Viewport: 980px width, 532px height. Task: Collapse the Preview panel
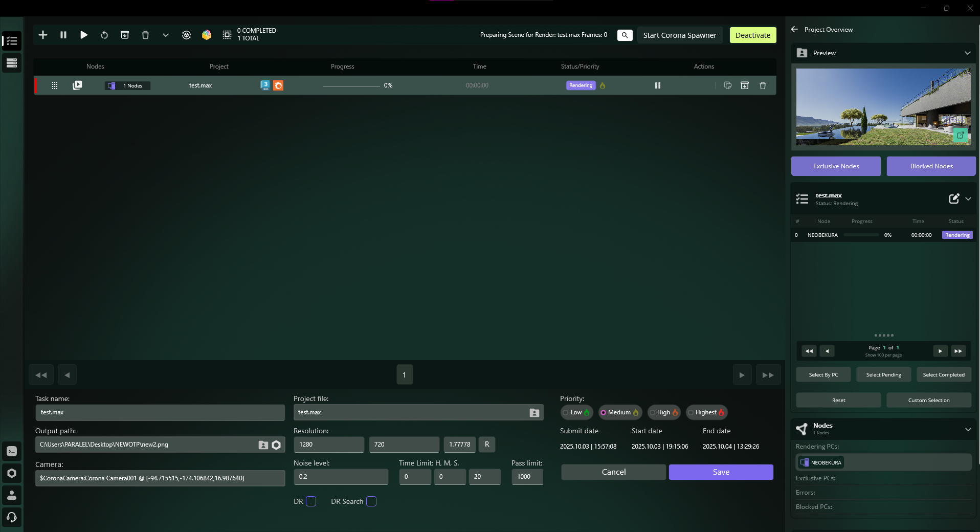967,53
